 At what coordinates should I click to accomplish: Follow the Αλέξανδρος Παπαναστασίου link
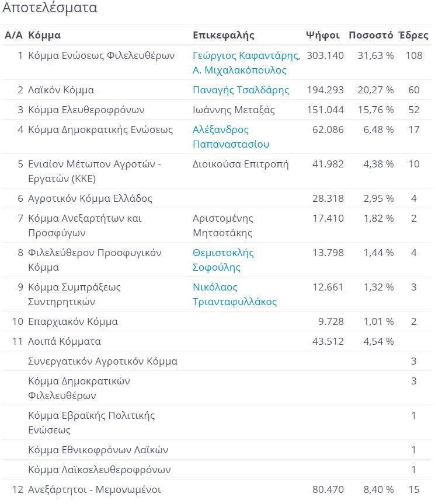(231, 136)
